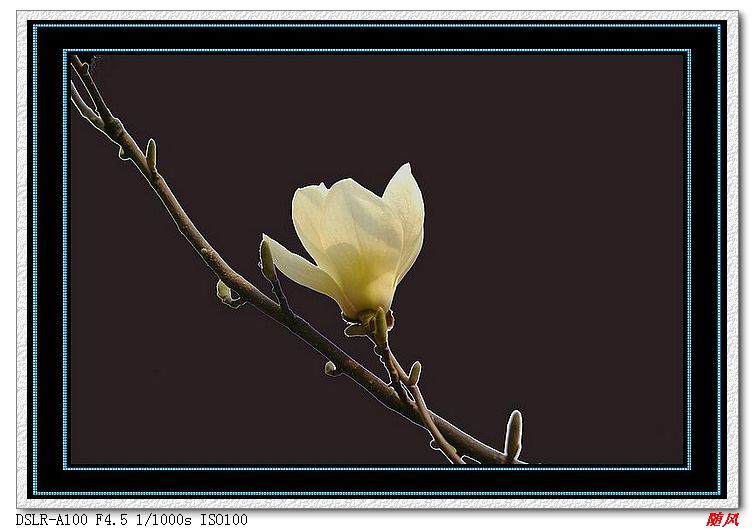Click the "F4.5" aperture value
This screenshot has width=755, height=529.
click(112, 520)
